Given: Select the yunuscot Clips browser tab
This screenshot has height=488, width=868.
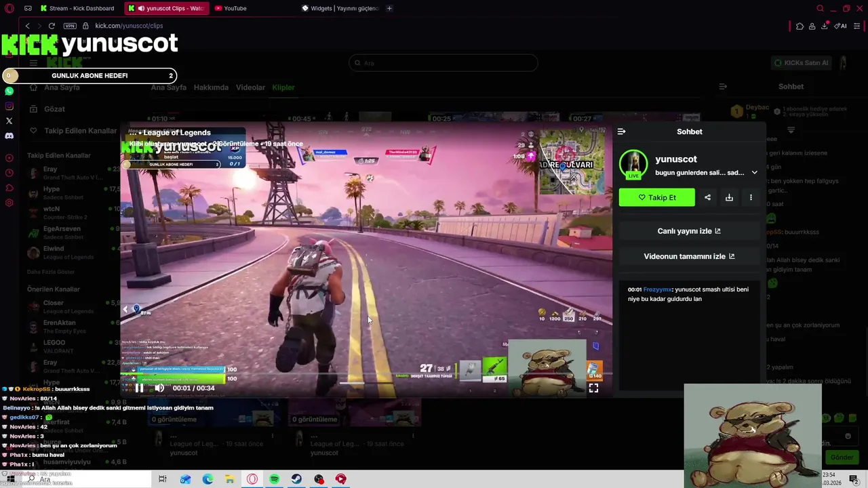Looking at the screenshot, I should (167, 8).
